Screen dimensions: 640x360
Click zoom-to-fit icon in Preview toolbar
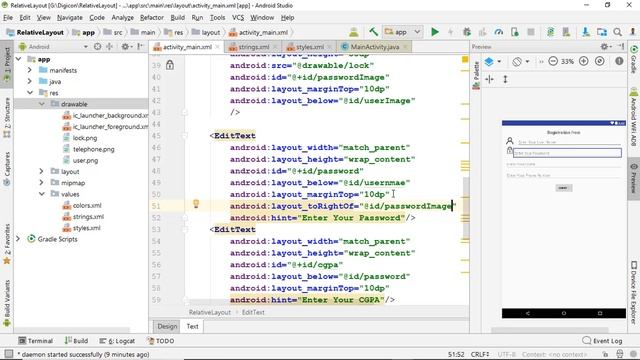[600, 61]
